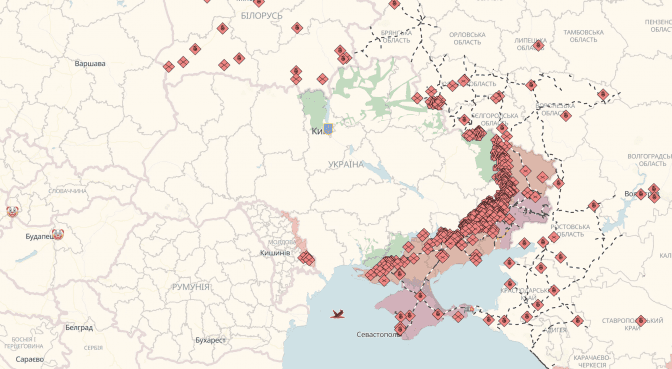The width and height of the screenshot is (672, 369).
Task: Select the marker on Stavropol krai label
Action: point(641,320)
